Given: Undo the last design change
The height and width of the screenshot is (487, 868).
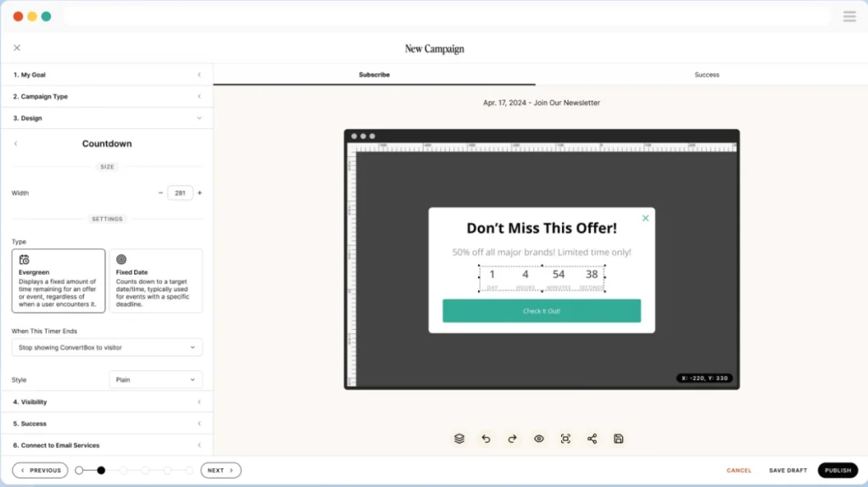Looking at the screenshot, I should (x=486, y=439).
